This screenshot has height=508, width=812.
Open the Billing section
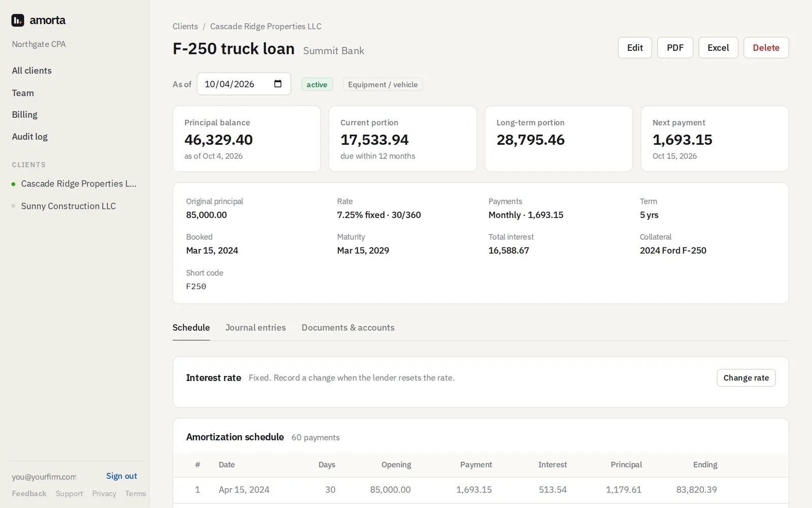click(25, 115)
